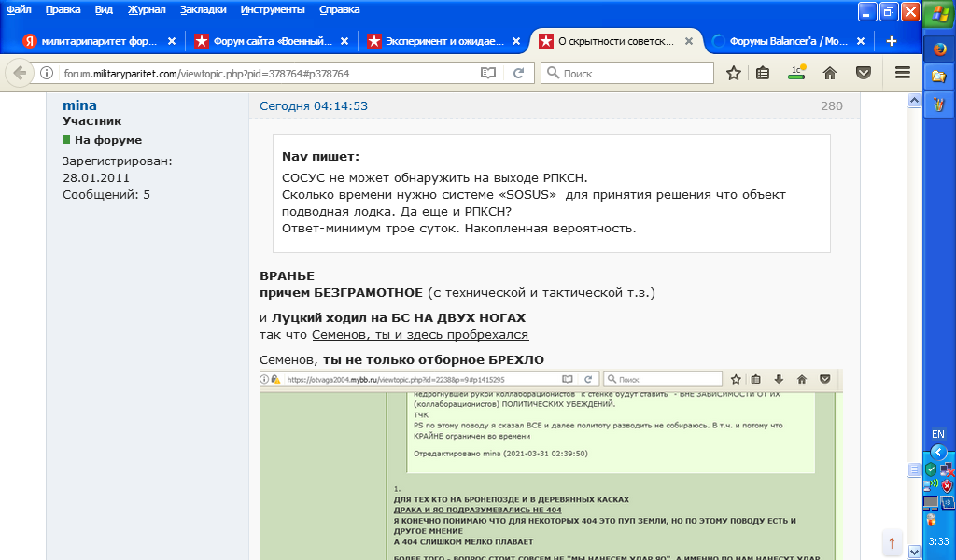Open the Firefox hamburger menu

pyautogui.click(x=903, y=73)
